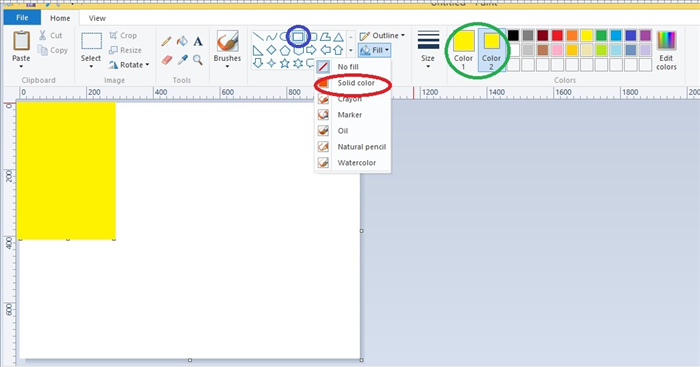The height and width of the screenshot is (367, 700).
Task: Choose the Line shape
Action: click(x=258, y=37)
